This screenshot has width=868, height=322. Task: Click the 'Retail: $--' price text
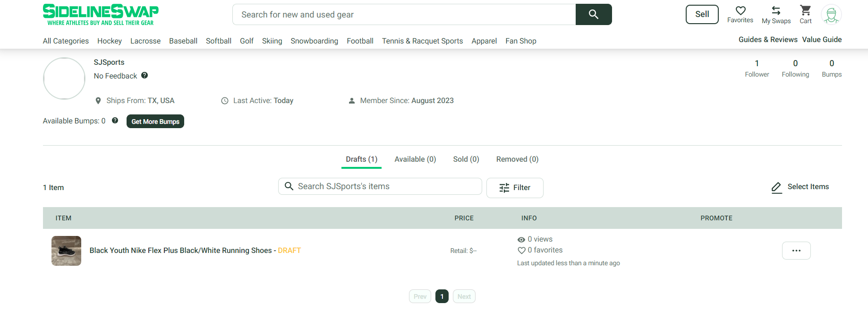(x=463, y=251)
